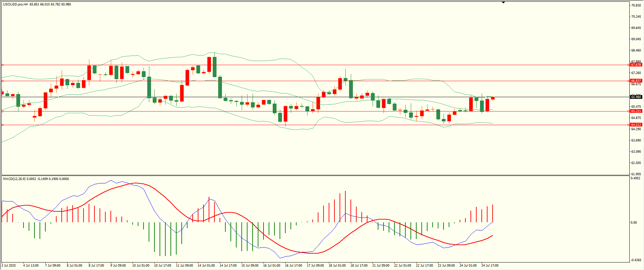Click the 0.4952 value on MACD scale
The height and width of the screenshot is (270, 644).
point(636,178)
